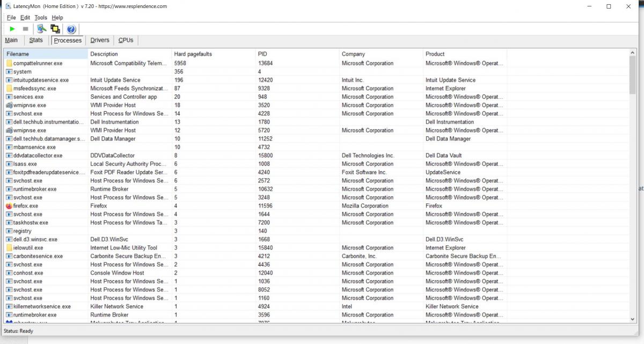Switch to the CPUs tab
The image size is (644, 344).
coord(126,40)
